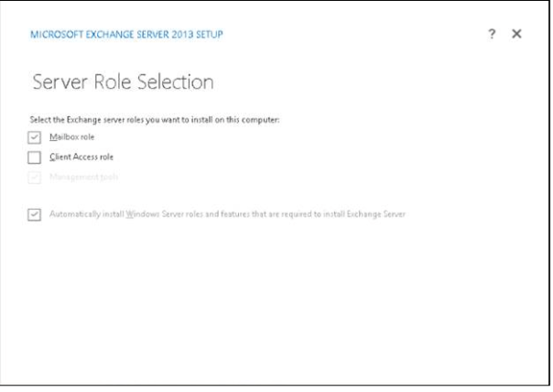Click the word 'Selection' in the page heading
The image size is (553, 392).
pyautogui.click(x=176, y=82)
